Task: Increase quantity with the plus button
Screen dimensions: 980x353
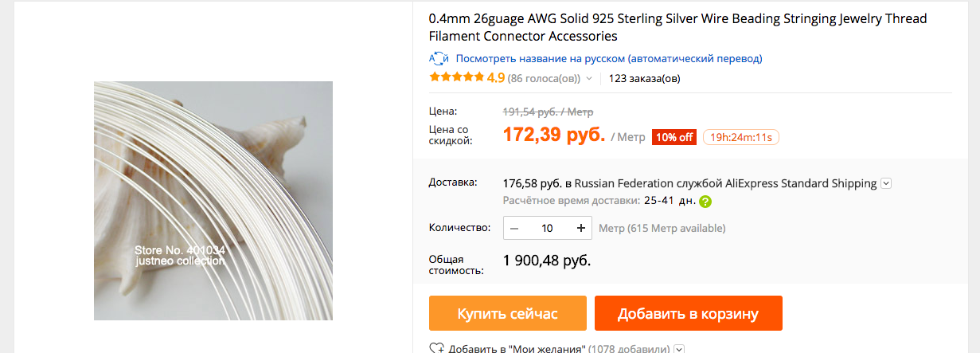Action: pyautogui.click(x=581, y=228)
